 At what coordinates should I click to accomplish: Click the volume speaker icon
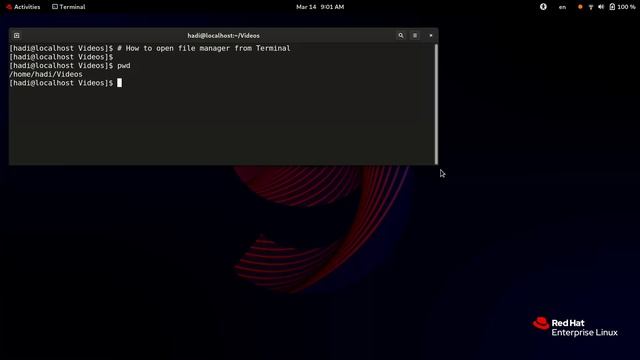pyautogui.click(x=601, y=7)
